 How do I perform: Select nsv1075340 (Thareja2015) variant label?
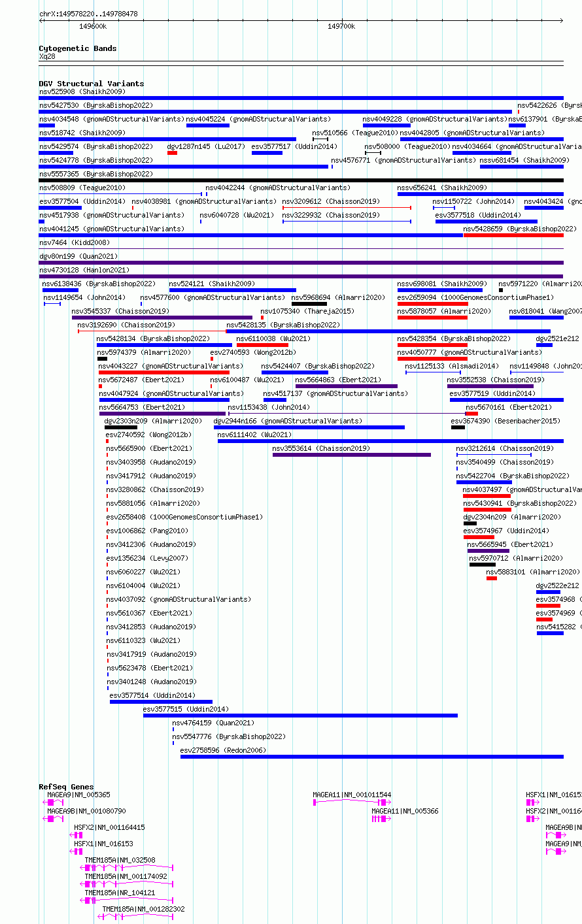[x=307, y=311]
